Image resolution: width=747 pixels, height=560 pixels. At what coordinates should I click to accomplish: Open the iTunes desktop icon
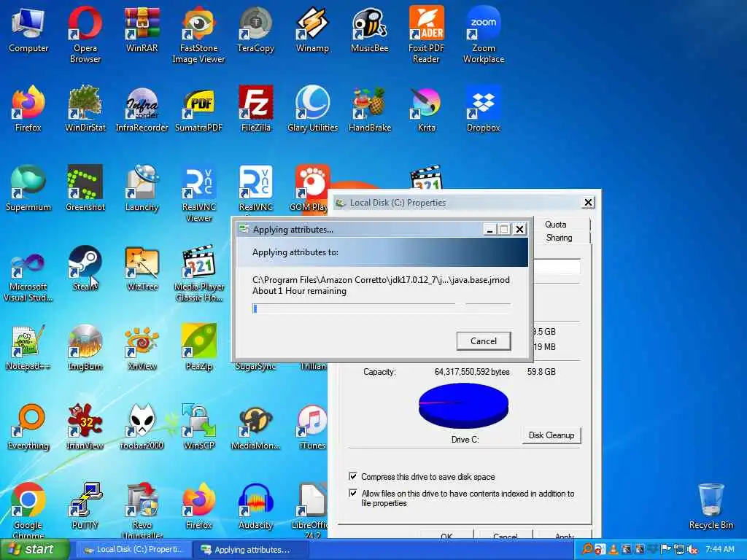[312, 427]
